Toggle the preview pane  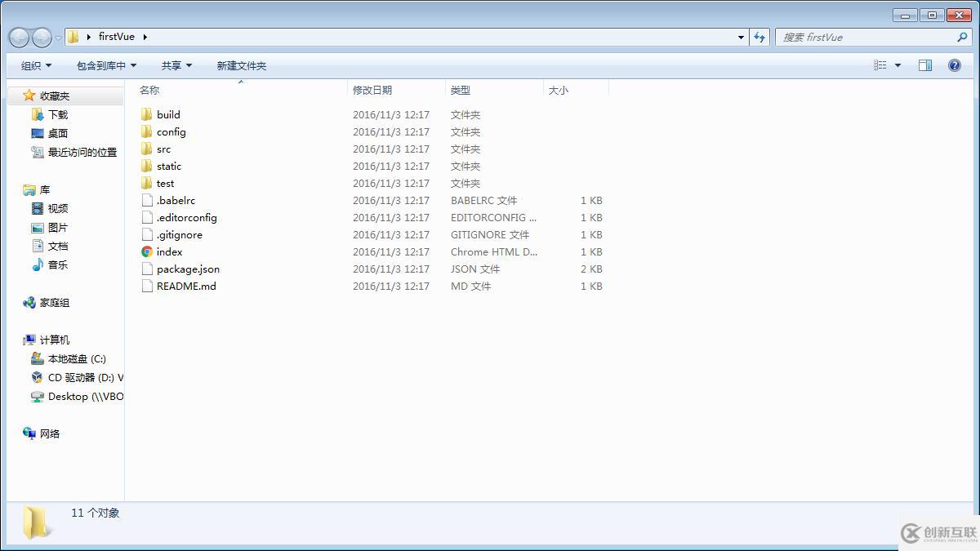click(927, 64)
